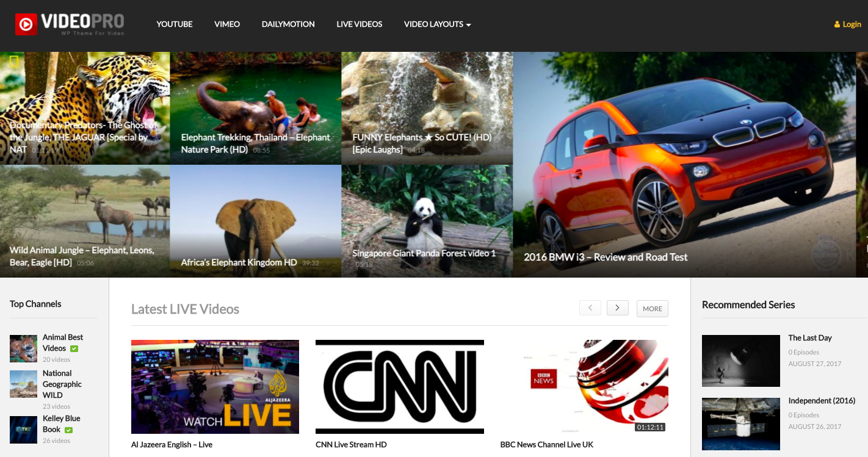Click the 05:06 duration on Wild Animal Jungle
This screenshot has width=868, height=457.
(x=85, y=263)
